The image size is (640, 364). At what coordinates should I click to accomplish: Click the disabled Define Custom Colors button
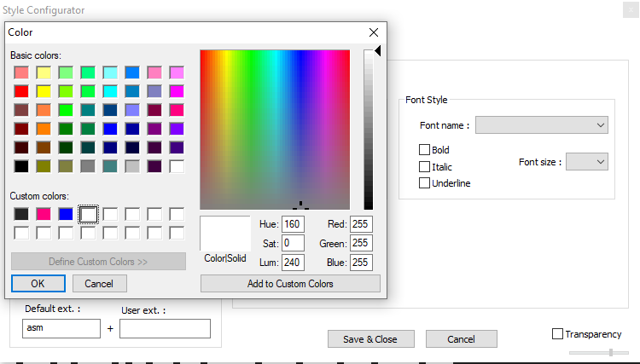pos(98,262)
